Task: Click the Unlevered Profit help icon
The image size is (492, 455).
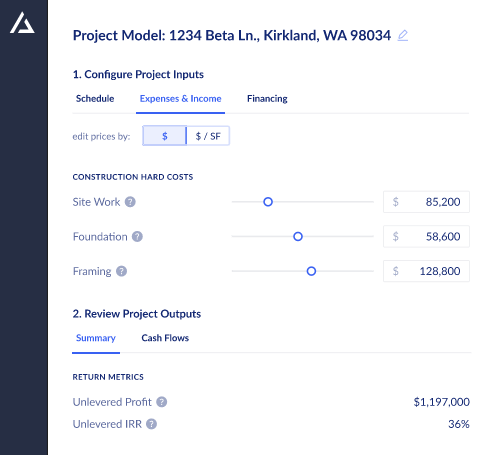Action: point(162,402)
